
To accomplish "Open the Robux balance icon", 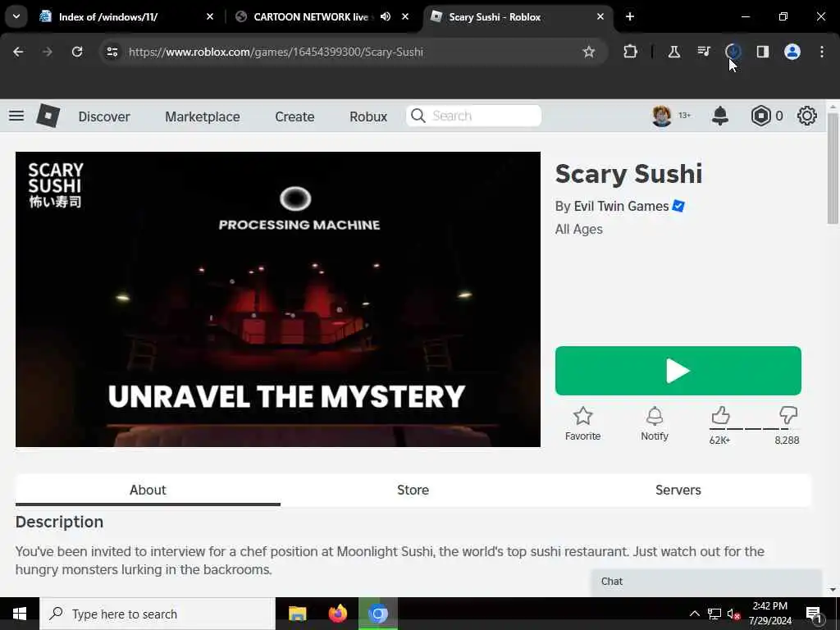I will (760, 116).
